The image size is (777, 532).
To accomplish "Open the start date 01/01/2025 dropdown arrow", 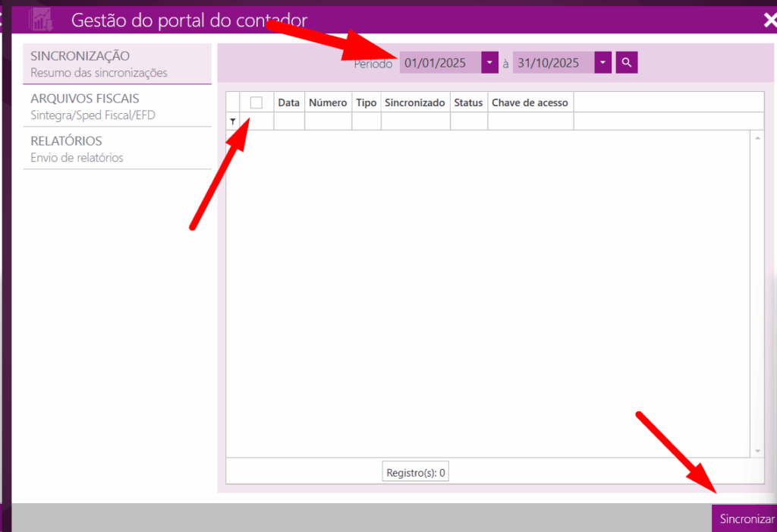I will coord(489,63).
